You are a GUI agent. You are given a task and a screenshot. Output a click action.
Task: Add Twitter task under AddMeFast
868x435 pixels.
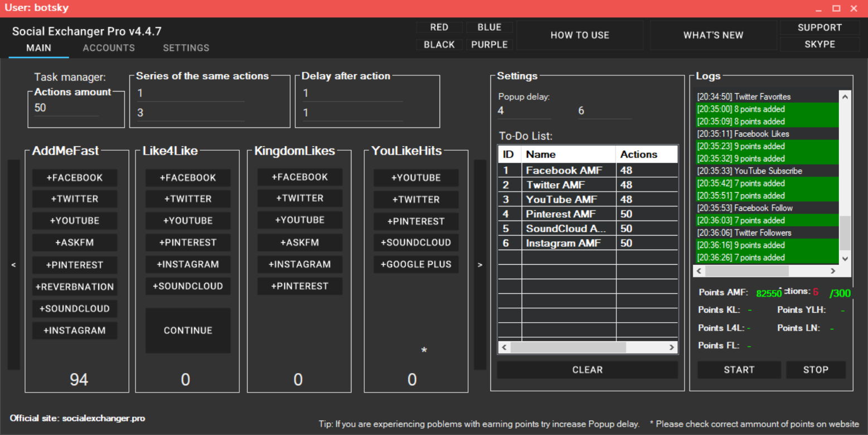point(75,199)
